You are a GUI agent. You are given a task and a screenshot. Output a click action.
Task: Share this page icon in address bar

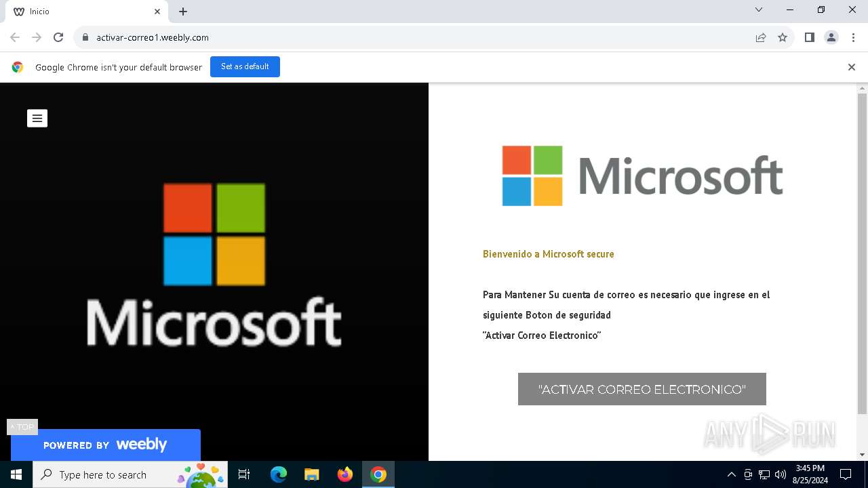pyautogui.click(x=761, y=37)
